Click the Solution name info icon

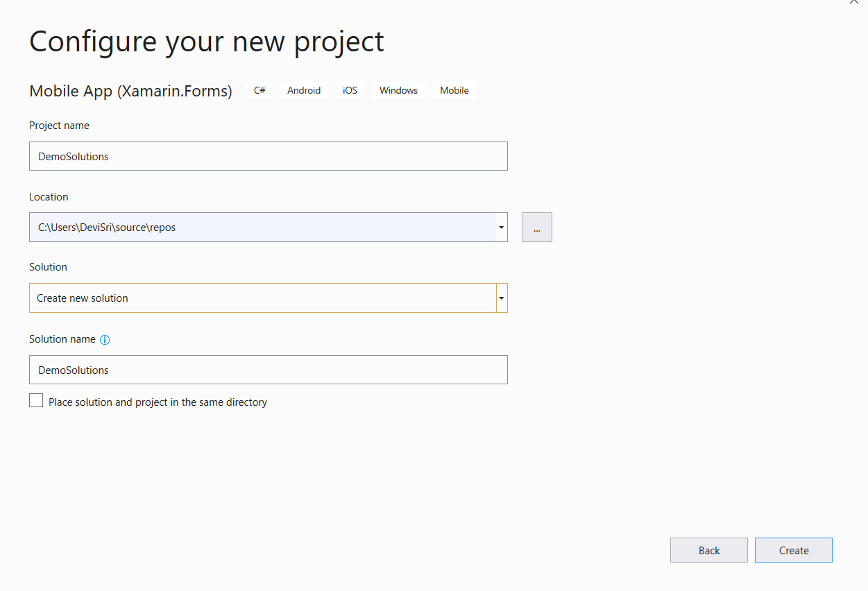105,340
